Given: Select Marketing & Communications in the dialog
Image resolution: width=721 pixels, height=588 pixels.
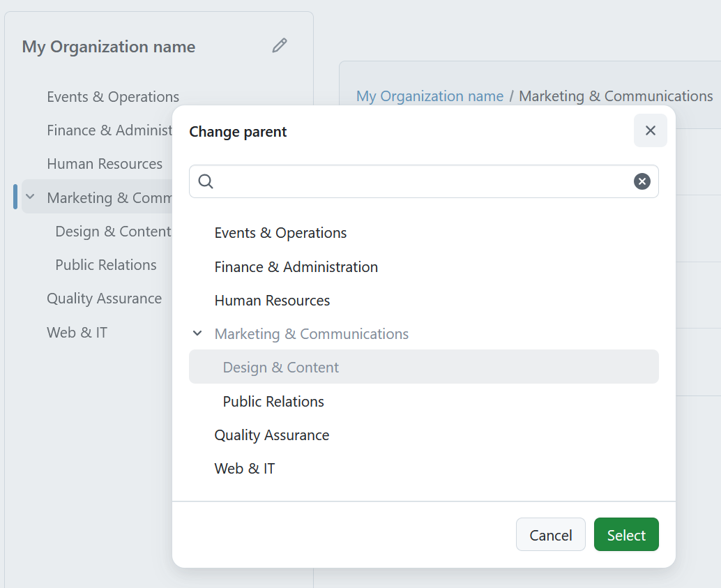Looking at the screenshot, I should pos(311,334).
